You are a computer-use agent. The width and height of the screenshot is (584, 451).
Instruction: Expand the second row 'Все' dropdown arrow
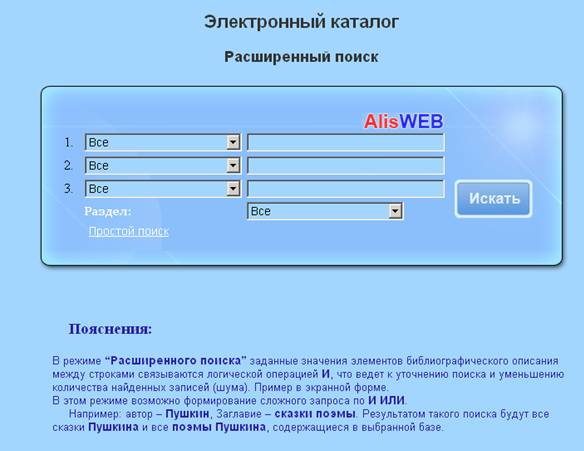[x=233, y=165]
